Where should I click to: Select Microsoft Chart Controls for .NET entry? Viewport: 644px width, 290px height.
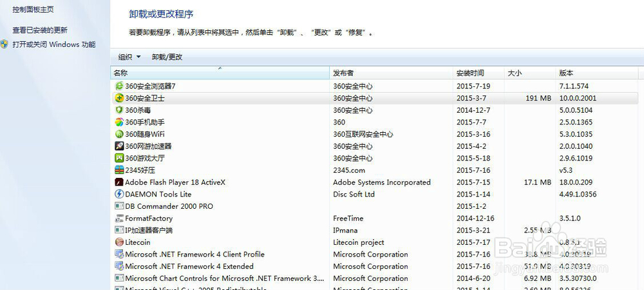(225, 278)
